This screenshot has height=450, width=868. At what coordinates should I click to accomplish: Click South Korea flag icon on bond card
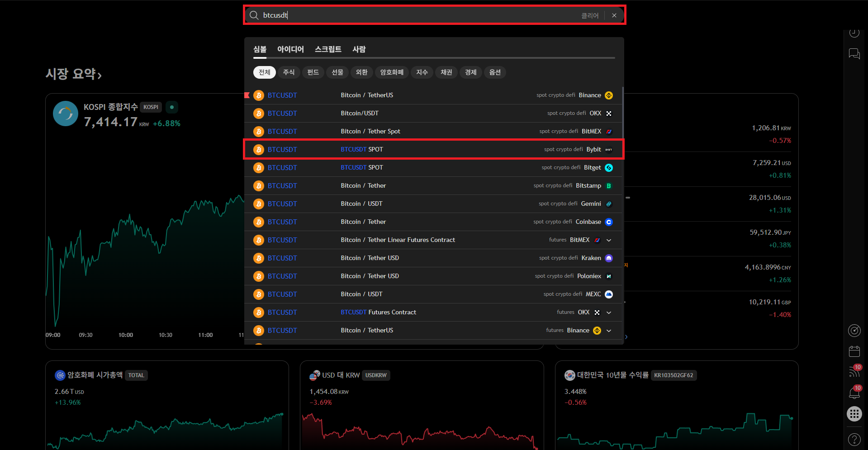570,375
